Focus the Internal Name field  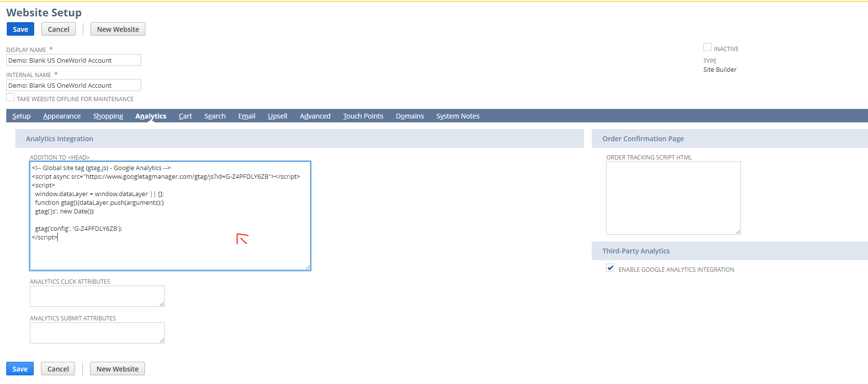[74, 85]
